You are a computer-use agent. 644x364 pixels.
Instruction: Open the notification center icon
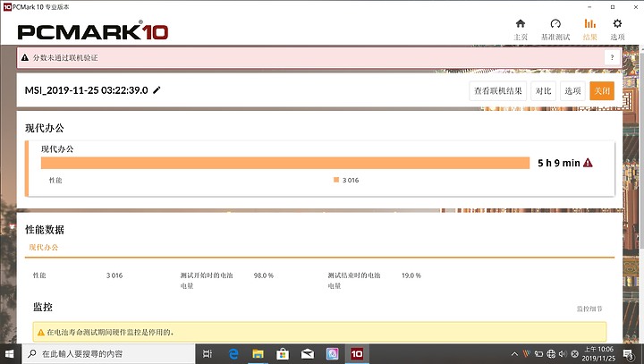(628, 354)
